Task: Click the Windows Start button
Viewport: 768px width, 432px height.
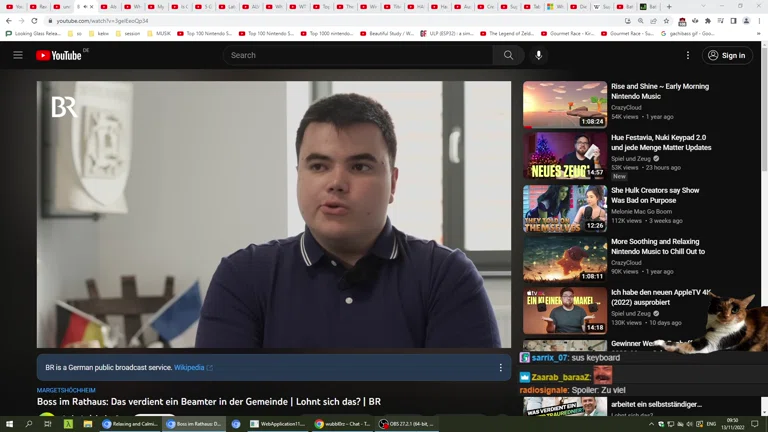Action: tap(9, 424)
